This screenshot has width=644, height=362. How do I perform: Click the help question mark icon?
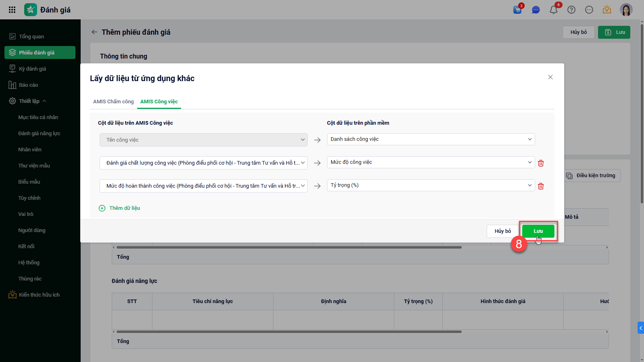[571, 10]
